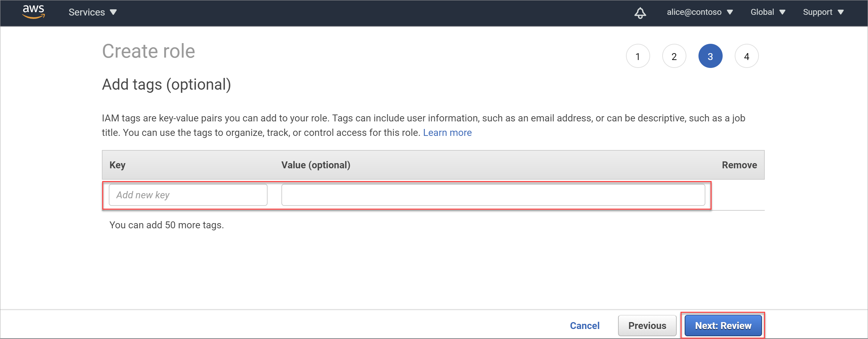This screenshot has width=868, height=339.
Task: Expand the Services dropdown arrow
Action: point(113,12)
